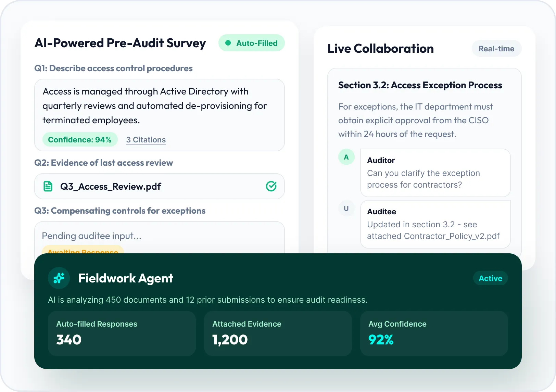Click the Active status badge

point(490,278)
